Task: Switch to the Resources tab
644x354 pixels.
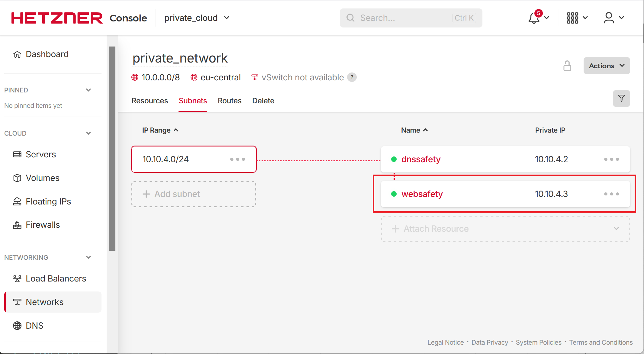Action: point(150,101)
